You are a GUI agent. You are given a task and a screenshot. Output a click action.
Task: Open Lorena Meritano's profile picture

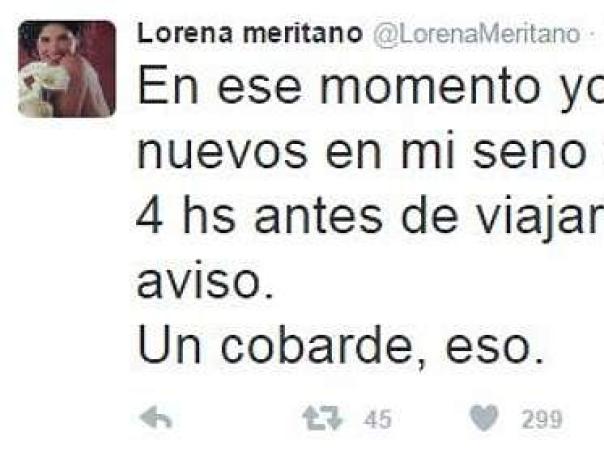(x=67, y=69)
